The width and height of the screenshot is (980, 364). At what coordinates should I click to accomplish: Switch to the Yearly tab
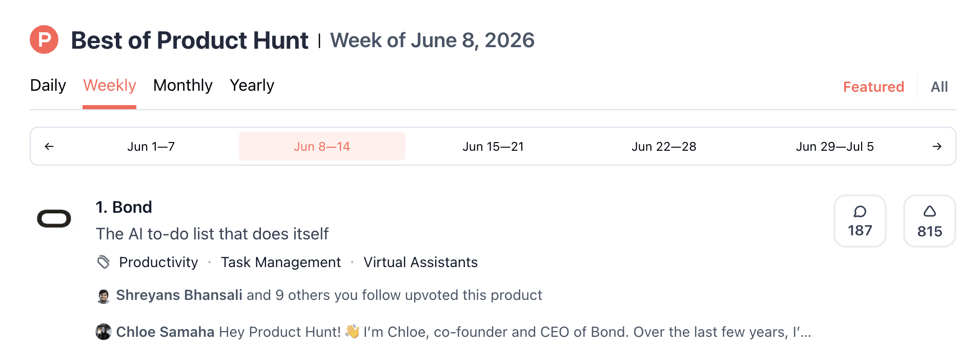tap(252, 85)
